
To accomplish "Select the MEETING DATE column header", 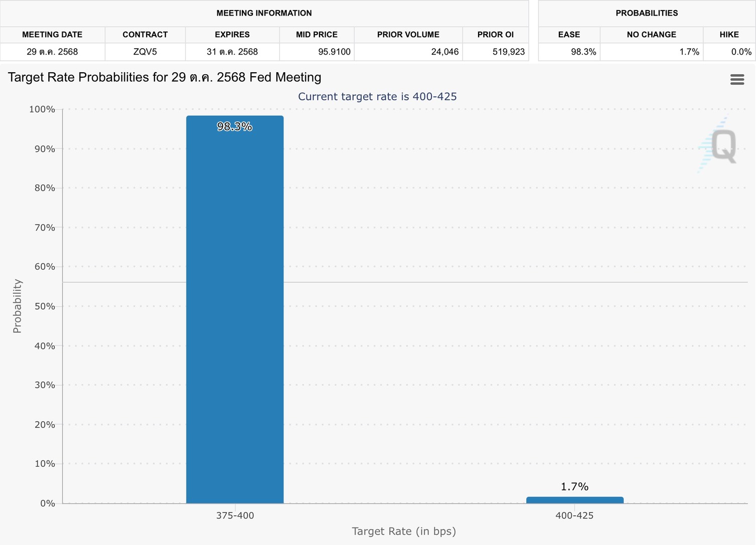I will [52, 35].
